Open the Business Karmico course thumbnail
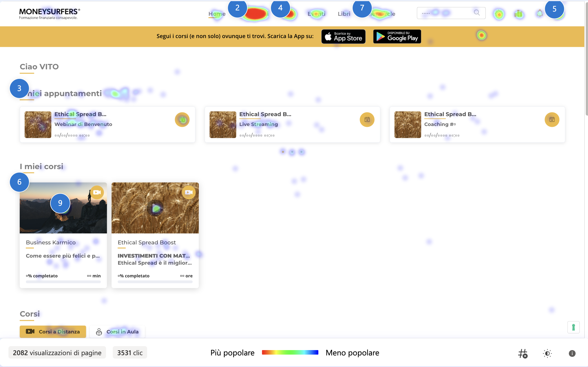The height and width of the screenshot is (367, 588). [x=63, y=208]
